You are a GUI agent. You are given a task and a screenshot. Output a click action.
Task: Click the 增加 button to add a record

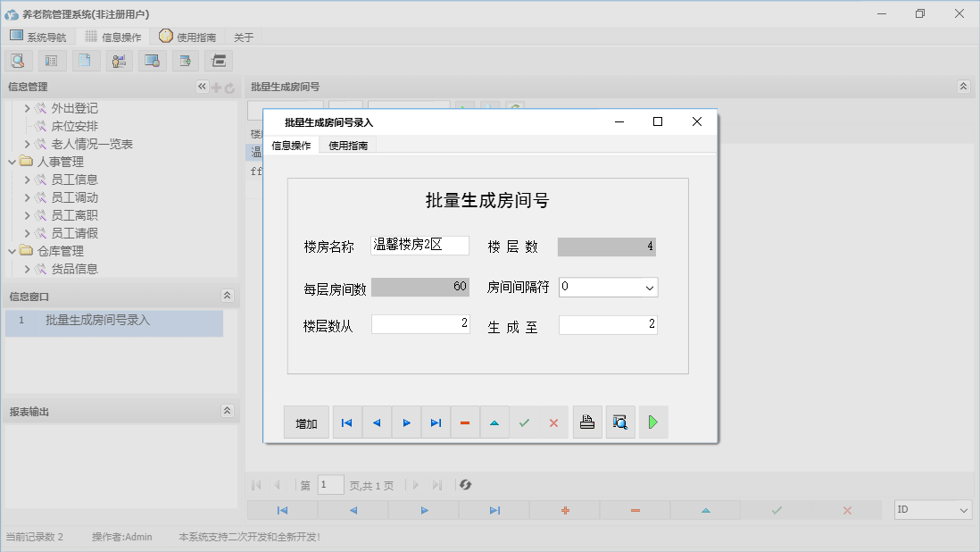306,422
